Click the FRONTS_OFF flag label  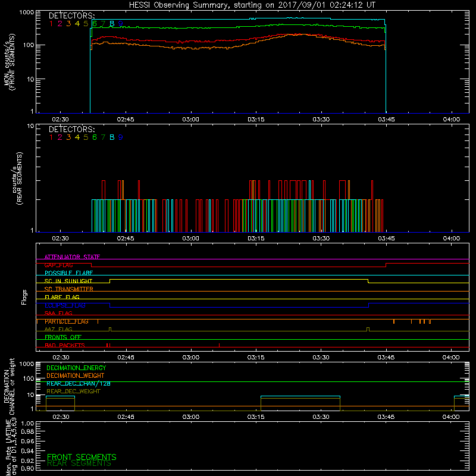[x=63, y=337]
